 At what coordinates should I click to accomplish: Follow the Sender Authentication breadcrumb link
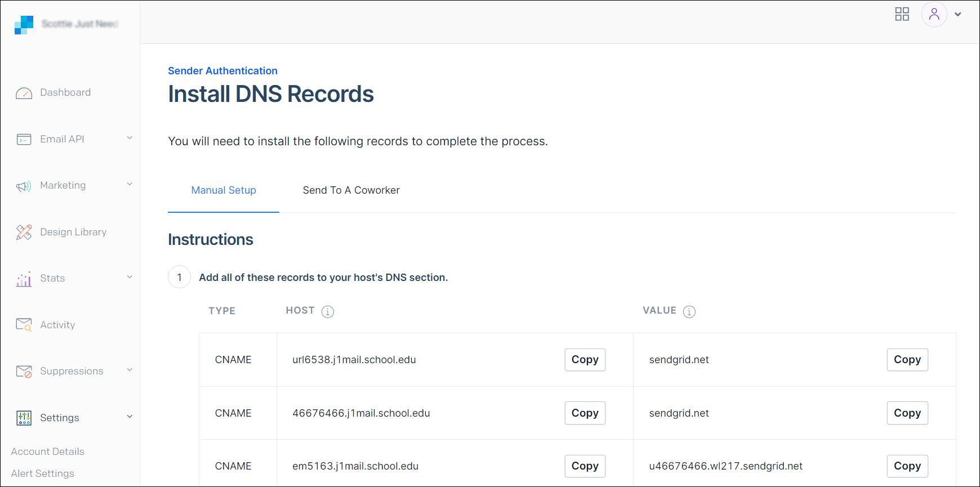tap(222, 71)
